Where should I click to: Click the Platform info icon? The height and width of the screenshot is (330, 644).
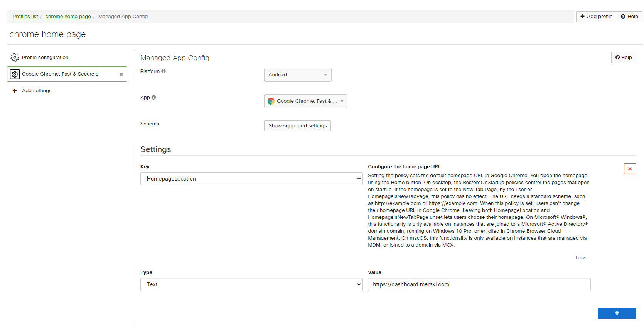pyautogui.click(x=164, y=71)
